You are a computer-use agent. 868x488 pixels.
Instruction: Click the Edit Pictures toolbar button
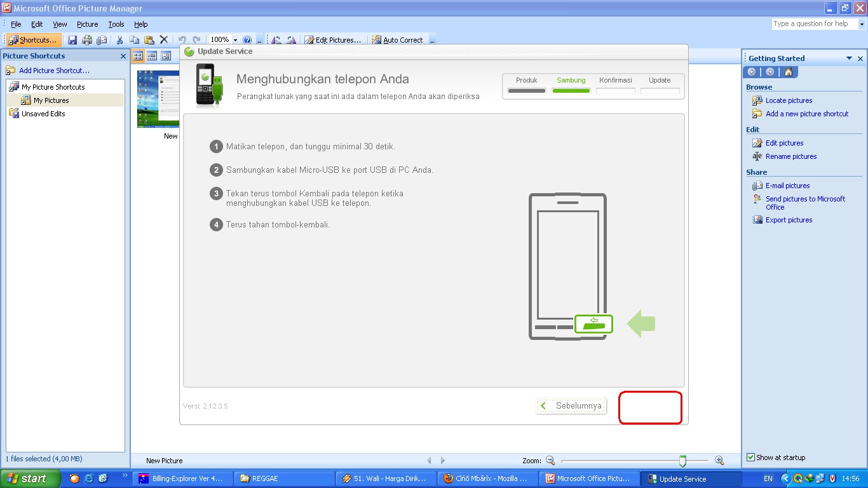click(333, 39)
